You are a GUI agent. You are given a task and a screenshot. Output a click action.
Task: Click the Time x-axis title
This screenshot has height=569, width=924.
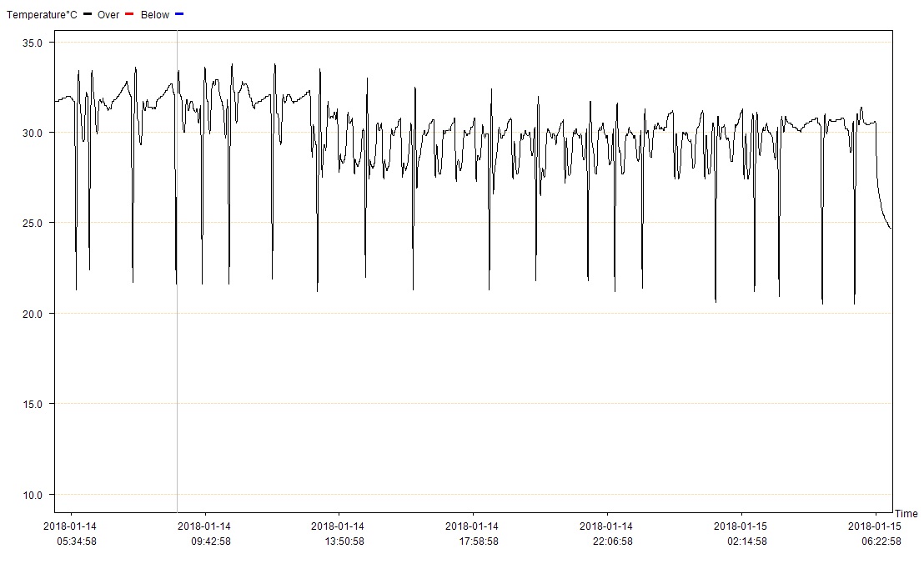pyautogui.click(x=906, y=514)
